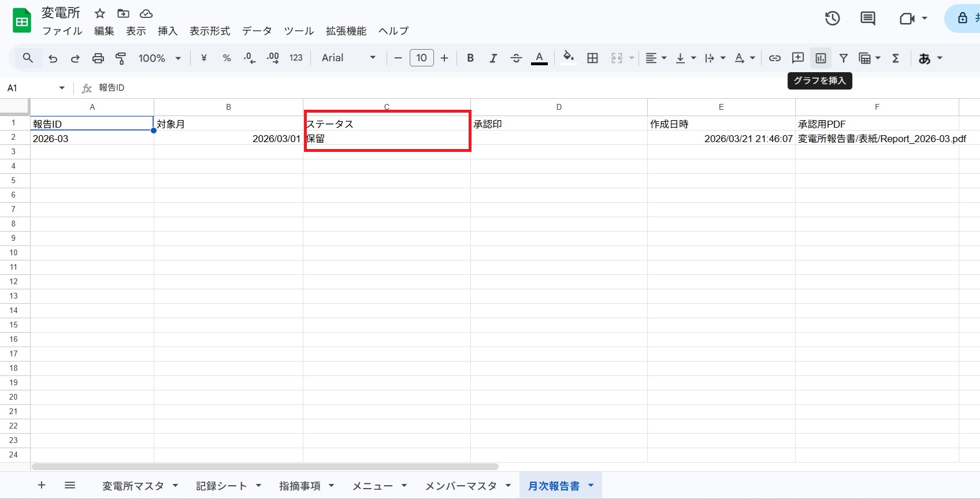Screen dimensions: 980x499
Task: Click the print icon
Action: click(98, 58)
